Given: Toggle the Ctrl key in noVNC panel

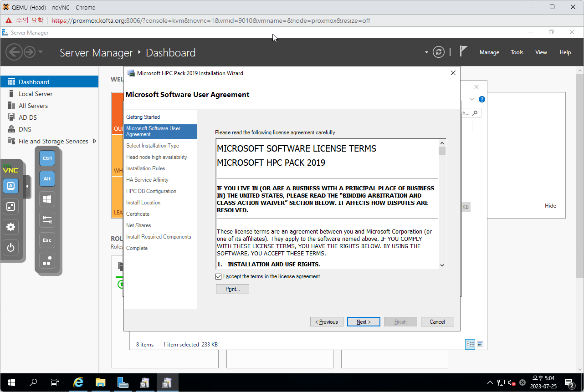Looking at the screenshot, I should pos(47,158).
